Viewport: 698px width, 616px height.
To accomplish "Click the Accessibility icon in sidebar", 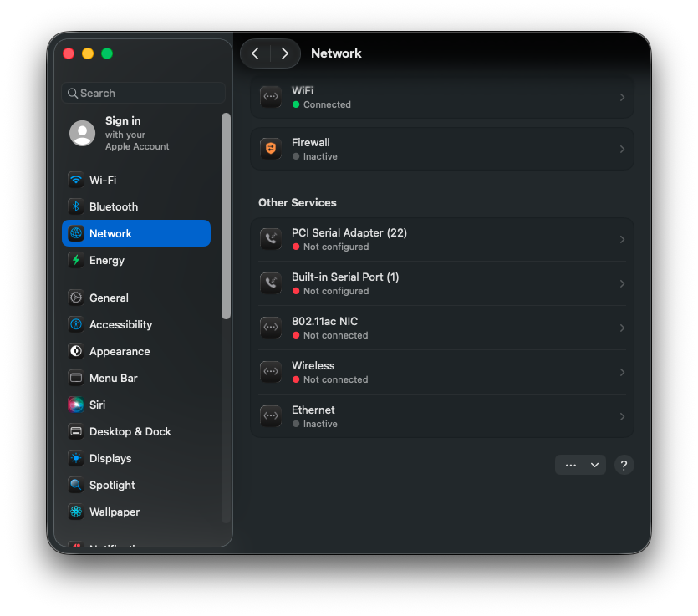I will pyautogui.click(x=76, y=324).
